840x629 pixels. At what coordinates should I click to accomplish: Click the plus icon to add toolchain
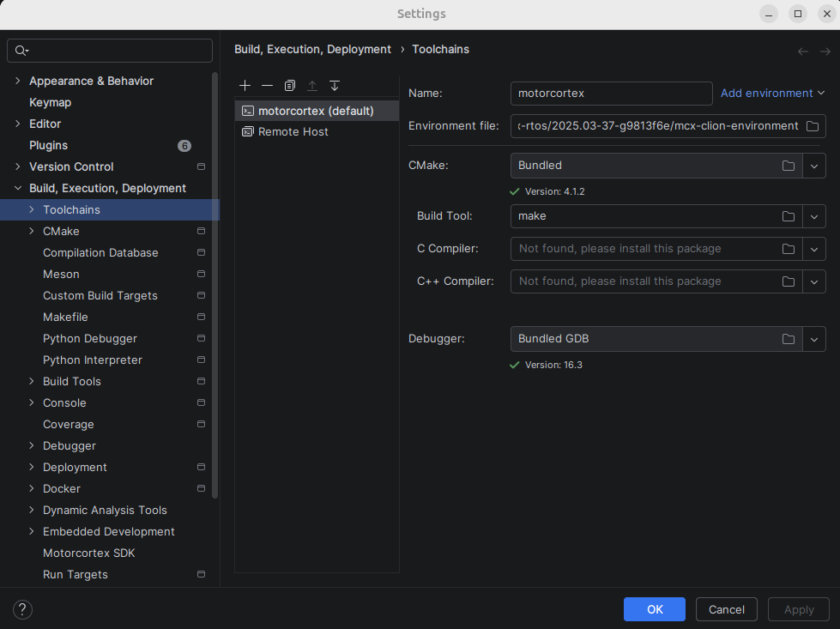[245, 86]
